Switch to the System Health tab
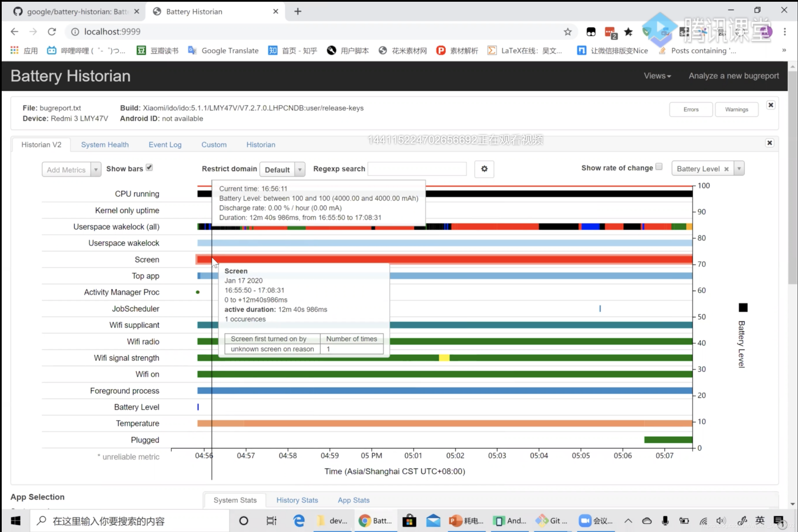This screenshot has width=798, height=532. [105, 145]
